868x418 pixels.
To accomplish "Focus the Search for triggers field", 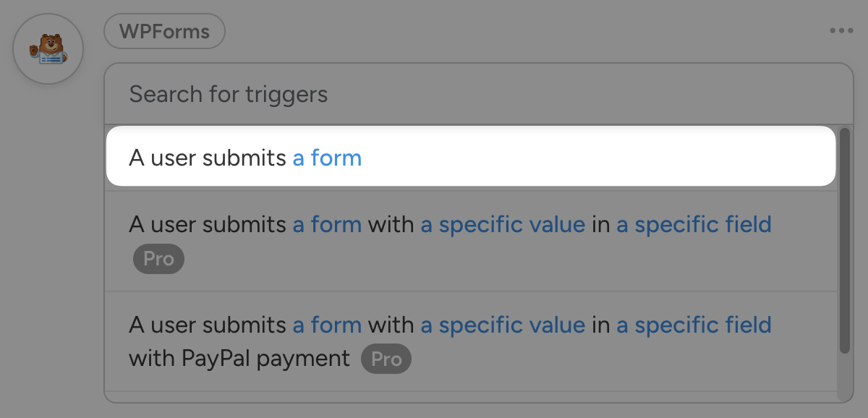I will click(x=470, y=94).
